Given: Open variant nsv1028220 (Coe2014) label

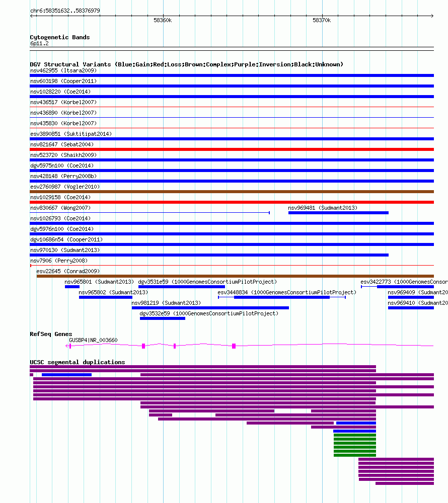Looking at the screenshot, I should click(60, 92).
